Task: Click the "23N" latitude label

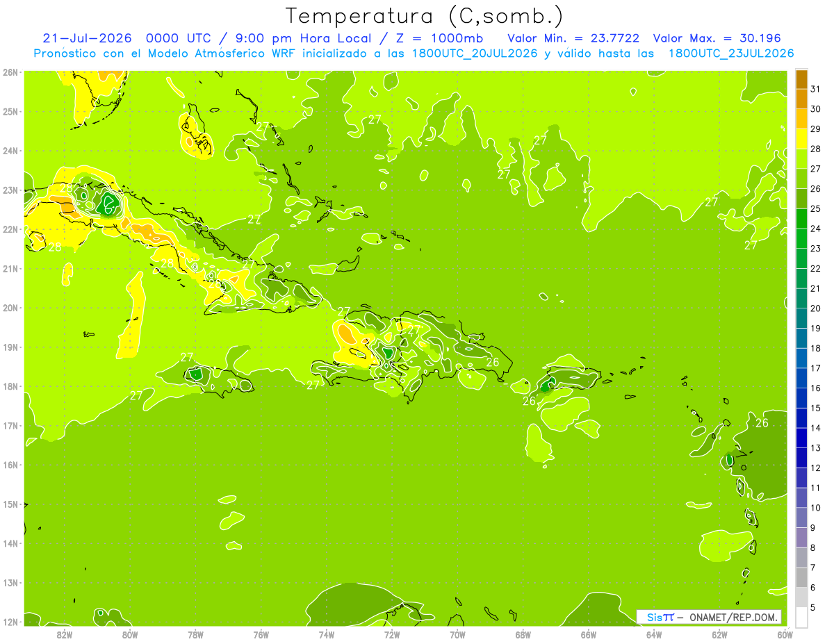Action: coord(10,190)
